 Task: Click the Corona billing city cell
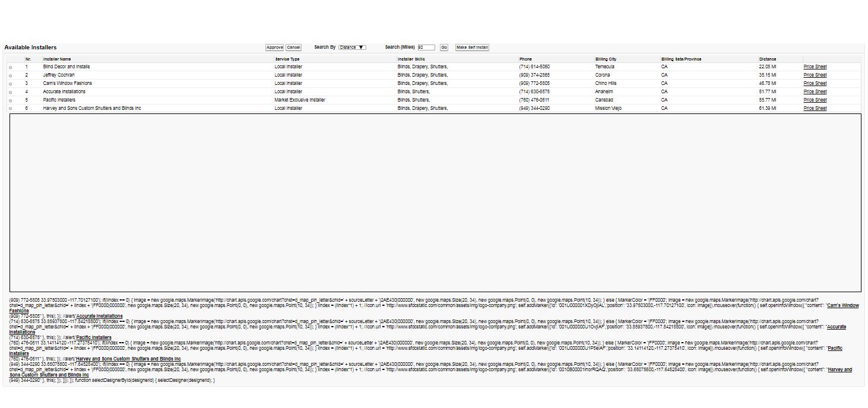tap(603, 75)
